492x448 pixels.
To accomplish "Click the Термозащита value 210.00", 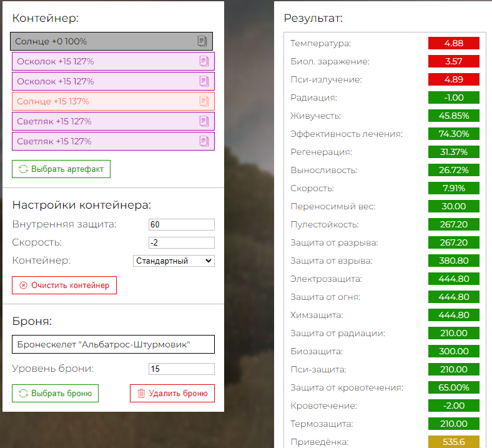I will coord(454,424).
